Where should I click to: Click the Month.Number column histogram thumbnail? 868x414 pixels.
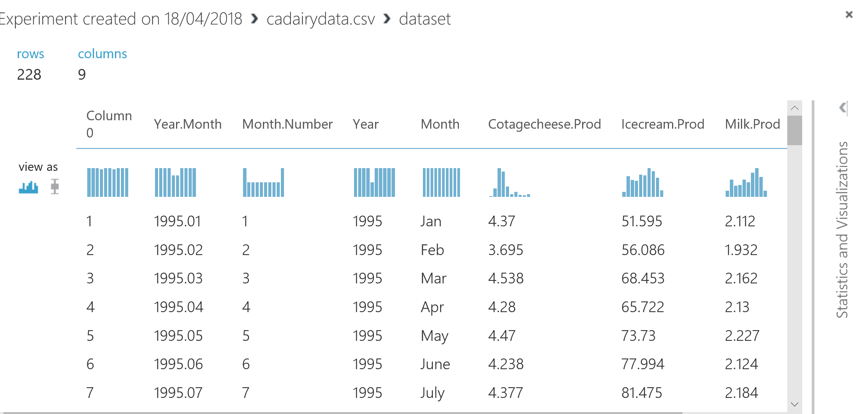tap(263, 182)
